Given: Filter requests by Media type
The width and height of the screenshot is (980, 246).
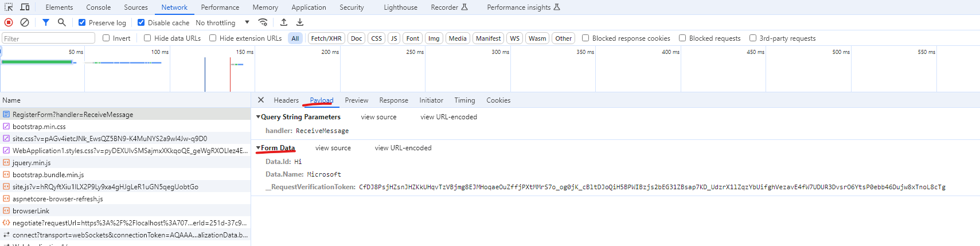Looking at the screenshot, I should tap(458, 38).
